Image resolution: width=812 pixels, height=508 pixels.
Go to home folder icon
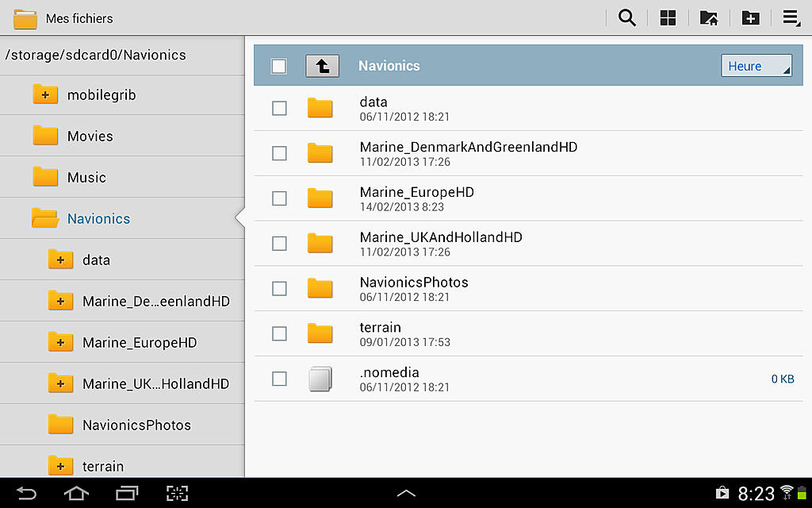[709, 18]
